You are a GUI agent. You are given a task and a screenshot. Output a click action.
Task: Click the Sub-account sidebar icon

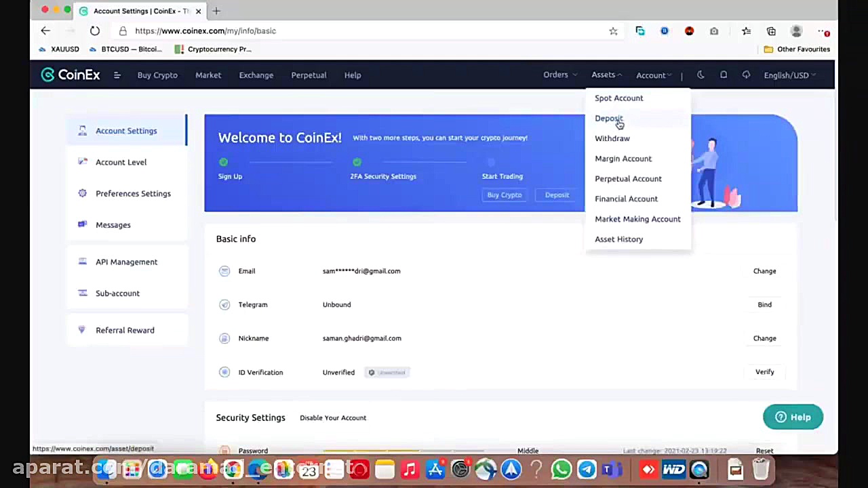click(x=82, y=293)
